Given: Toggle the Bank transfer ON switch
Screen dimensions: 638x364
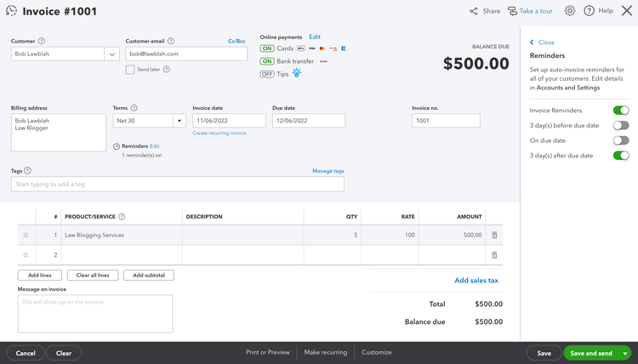Looking at the screenshot, I should [267, 61].
